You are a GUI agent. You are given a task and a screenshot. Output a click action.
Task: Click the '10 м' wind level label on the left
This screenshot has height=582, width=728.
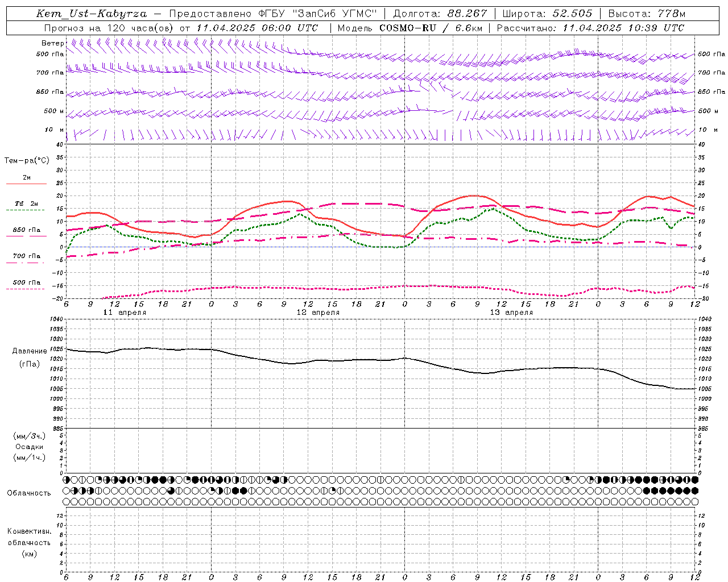click(55, 130)
